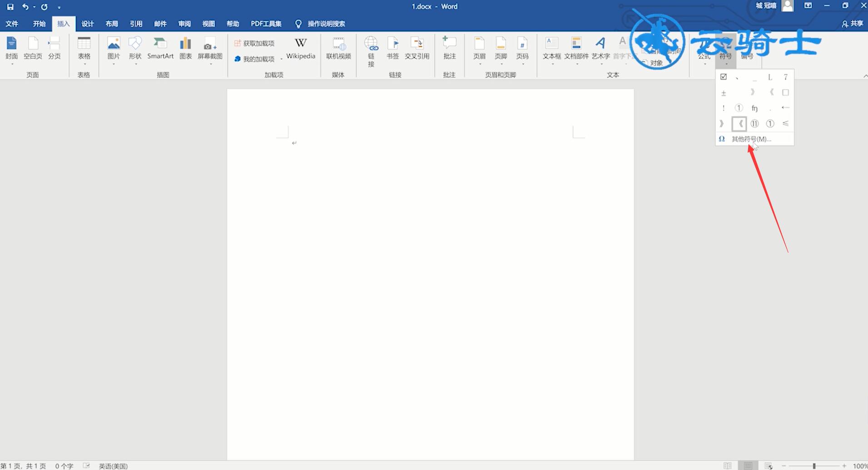Insert the highlighted 《 symbol in the last row
This screenshot has height=470, width=868.
click(739, 123)
